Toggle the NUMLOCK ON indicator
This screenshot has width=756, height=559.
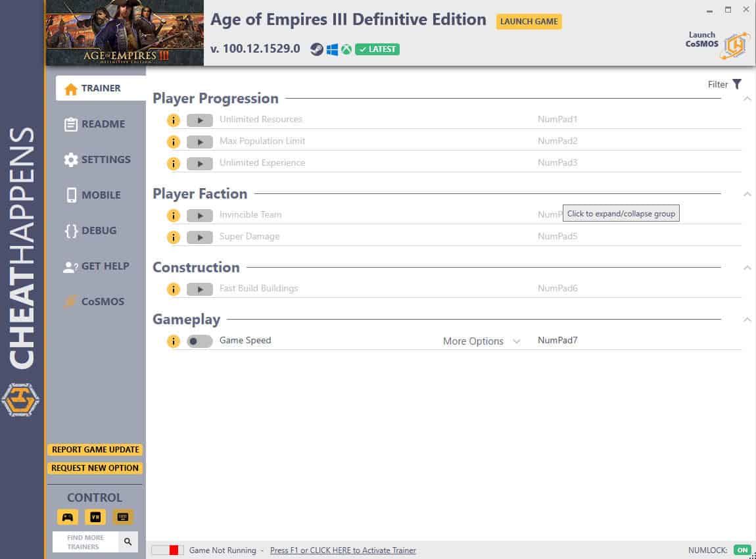[742, 550]
